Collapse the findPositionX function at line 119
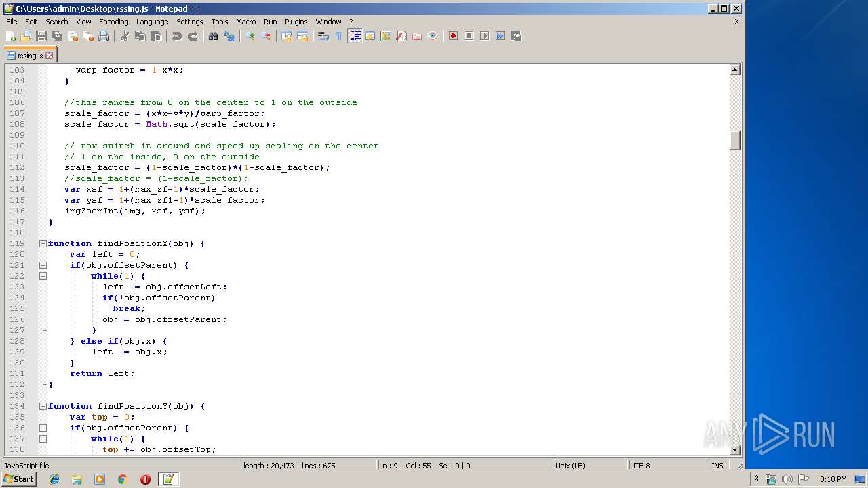Viewport: 868px width, 488px height. point(43,243)
